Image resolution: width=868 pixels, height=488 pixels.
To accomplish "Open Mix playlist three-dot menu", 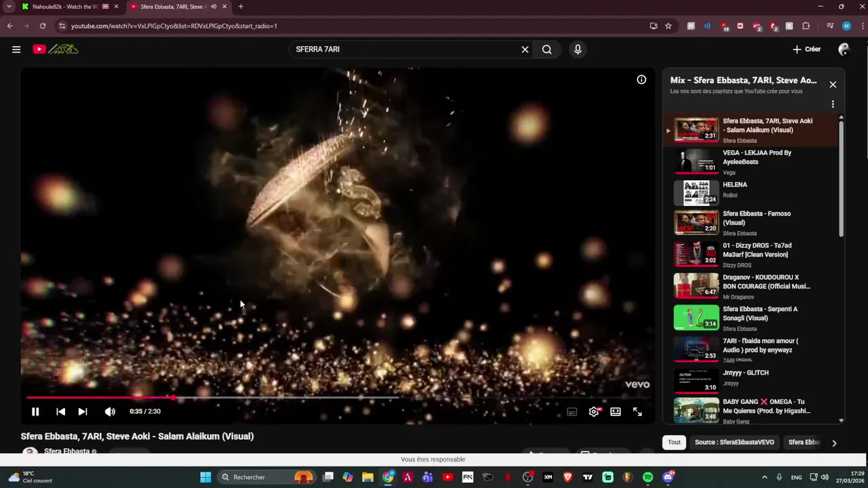I will click(x=833, y=104).
